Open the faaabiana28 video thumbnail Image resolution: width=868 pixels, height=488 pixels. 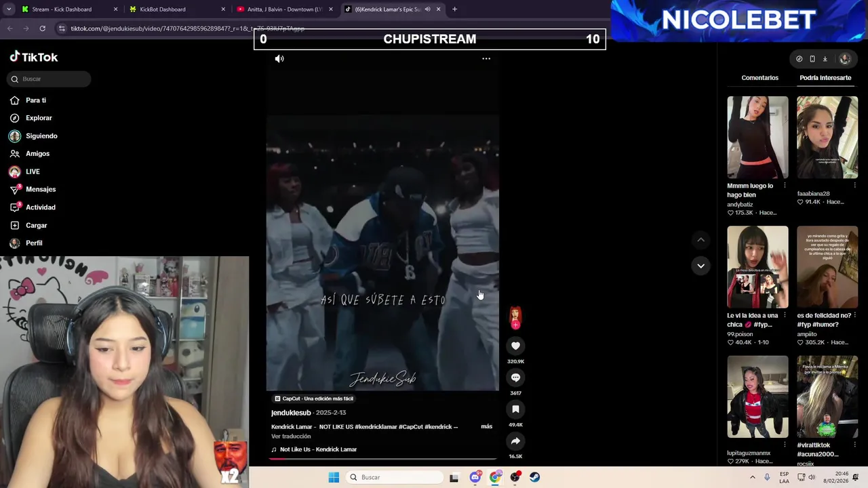(x=827, y=138)
